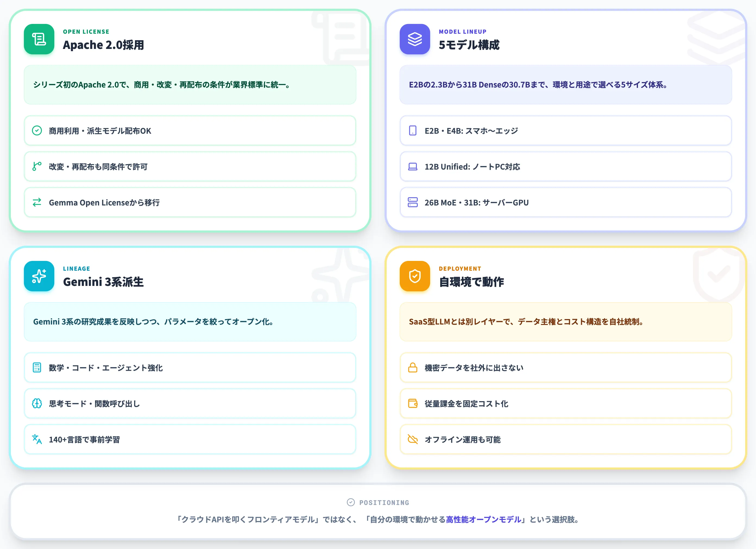The image size is (756, 549).
Task: Click the translate icon beside 140+言語で事前学習
Action: pos(37,439)
